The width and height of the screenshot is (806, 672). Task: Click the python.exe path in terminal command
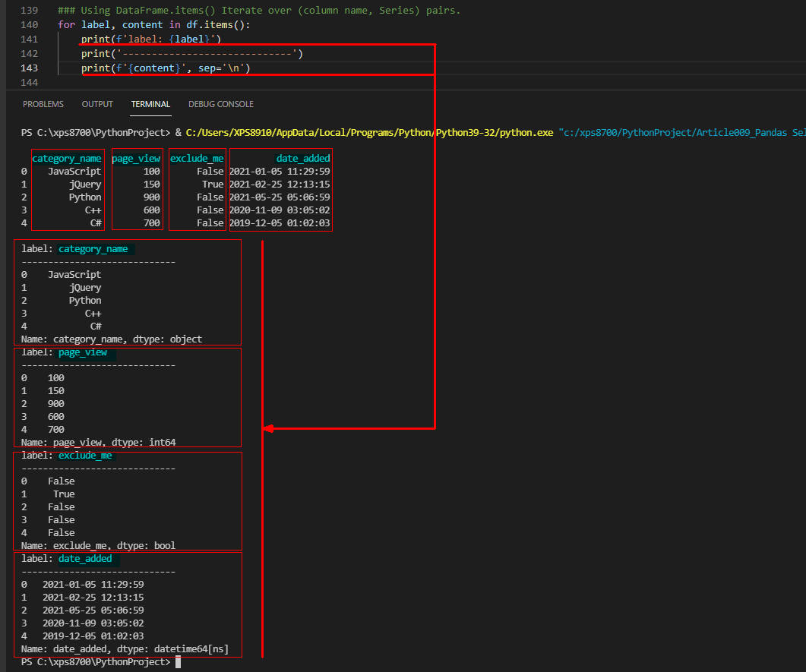369,133
